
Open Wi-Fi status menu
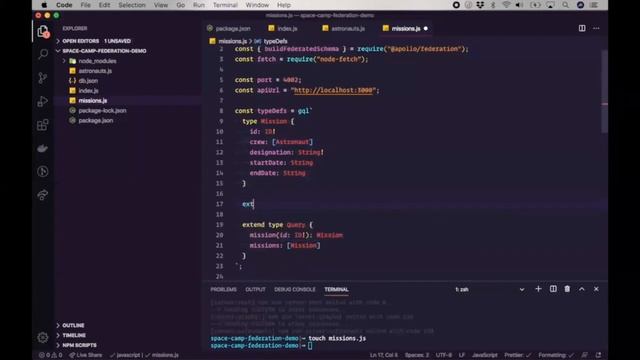pos(506,5)
